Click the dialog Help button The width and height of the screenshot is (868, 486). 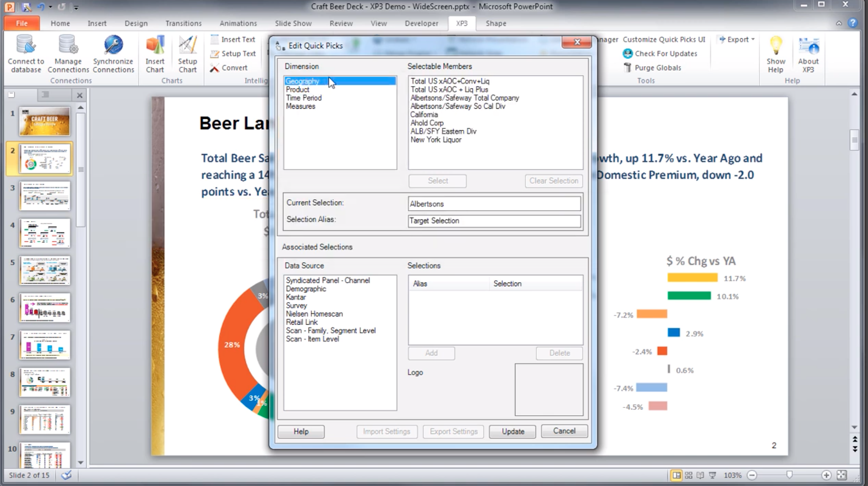tap(301, 431)
